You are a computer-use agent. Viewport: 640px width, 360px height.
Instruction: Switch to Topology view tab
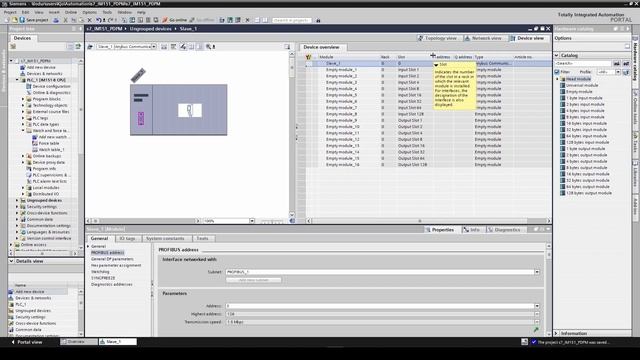click(x=437, y=38)
